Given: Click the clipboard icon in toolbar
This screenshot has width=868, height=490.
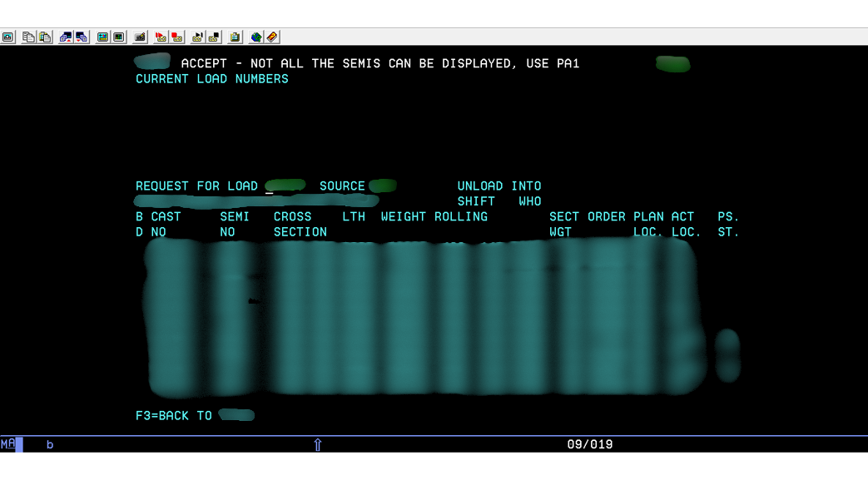Looking at the screenshot, I should (236, 37).
